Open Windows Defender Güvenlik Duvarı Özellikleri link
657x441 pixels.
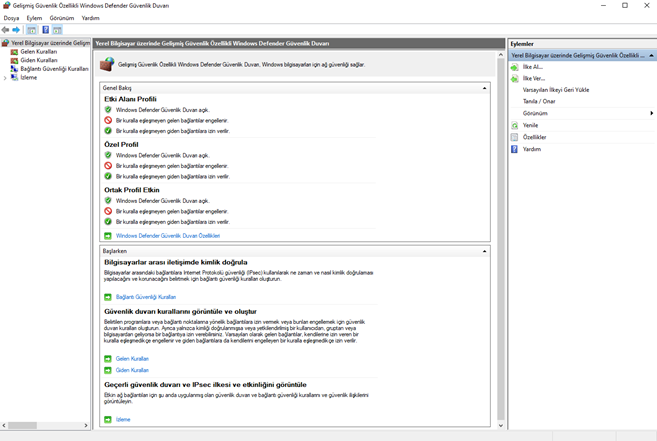(168, 236)
